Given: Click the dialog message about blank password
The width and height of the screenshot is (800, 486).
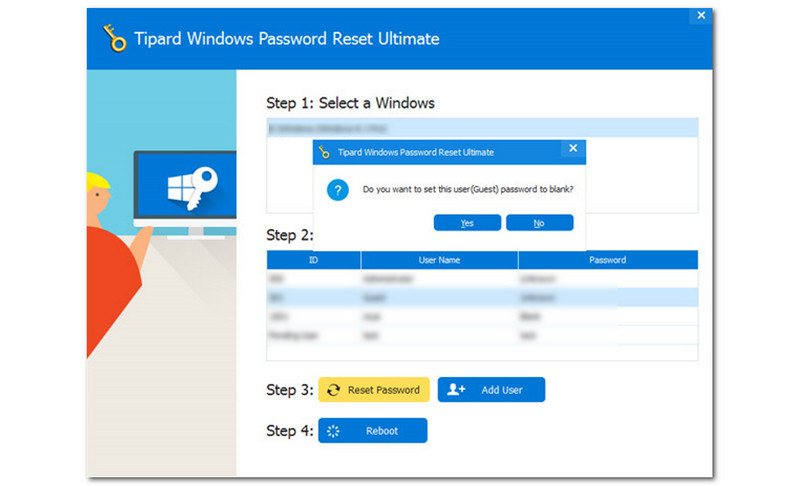Looking at the screenshot, I should tap(468, 189).
